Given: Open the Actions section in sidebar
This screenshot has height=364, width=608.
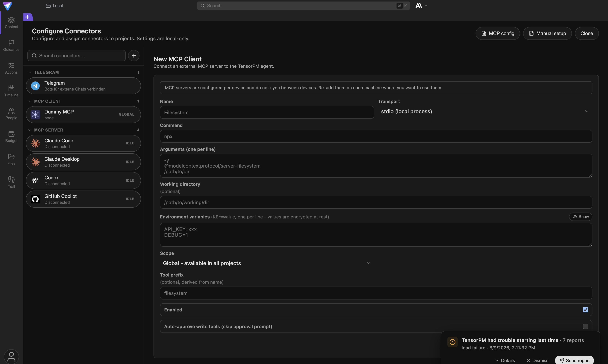Looking at the screenshot, I should pyautogui.click(x=11, y=68).
